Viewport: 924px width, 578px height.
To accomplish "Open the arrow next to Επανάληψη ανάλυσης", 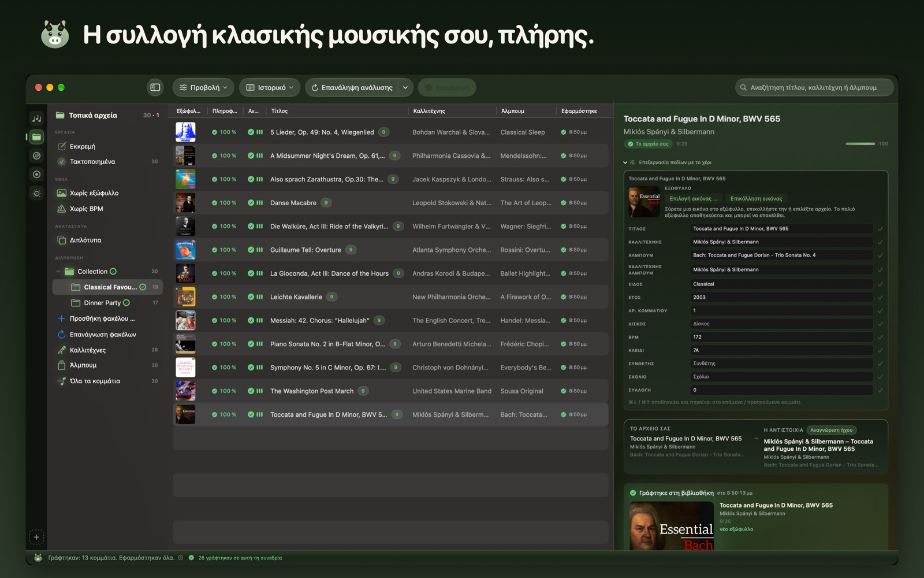I will click(405, 87).
